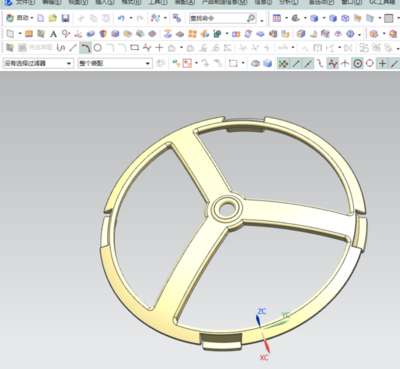
Task: Click the ZC axis label of the coordinate triad
Action: click(262, 311)
